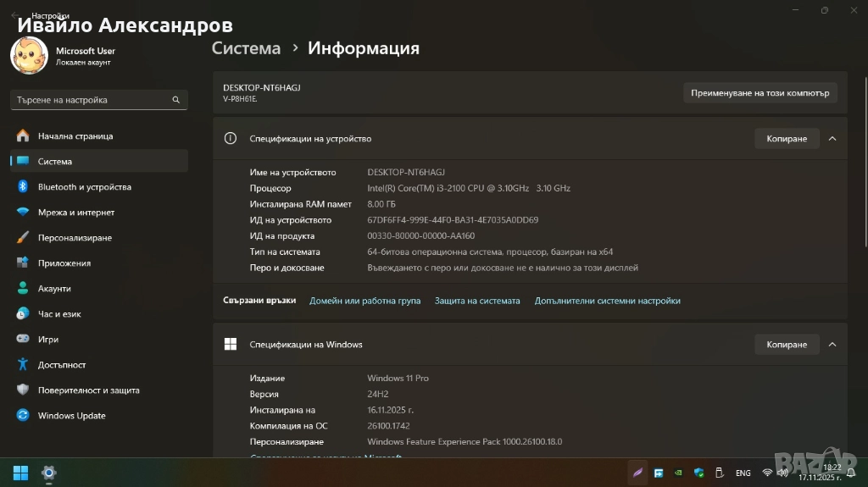Select Персонализиране in the sidebar
Viewport: 868px width, 487px height.
point(75,238)
